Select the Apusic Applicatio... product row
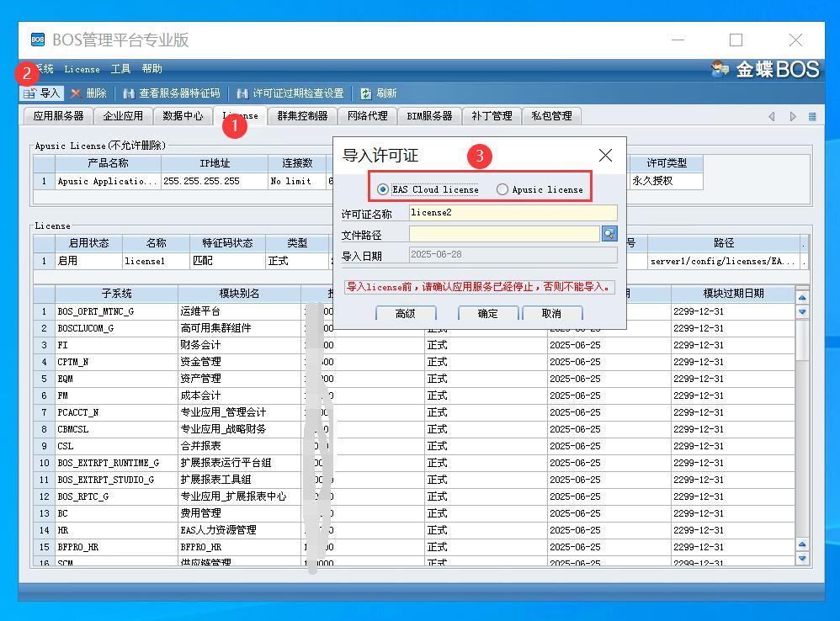The width and height of the screenshot is (840, 621). [107, 181]
